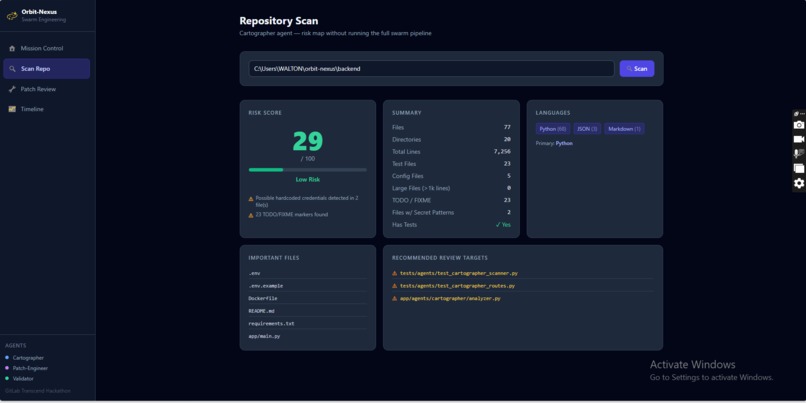Click the Orbit-Nexus logo icon
Image resolution: width=806 pixels, height=403 pixels.
click(11, 15)
